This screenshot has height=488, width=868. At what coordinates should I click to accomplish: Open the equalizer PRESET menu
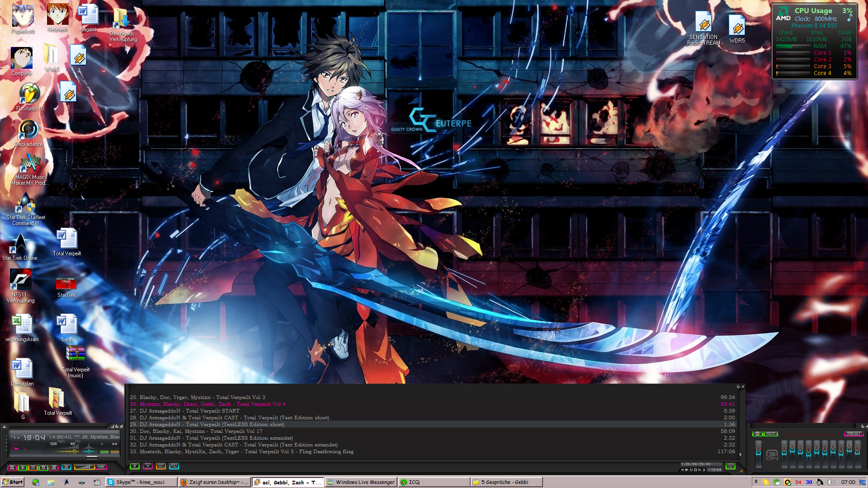click(x=854, y=434)
